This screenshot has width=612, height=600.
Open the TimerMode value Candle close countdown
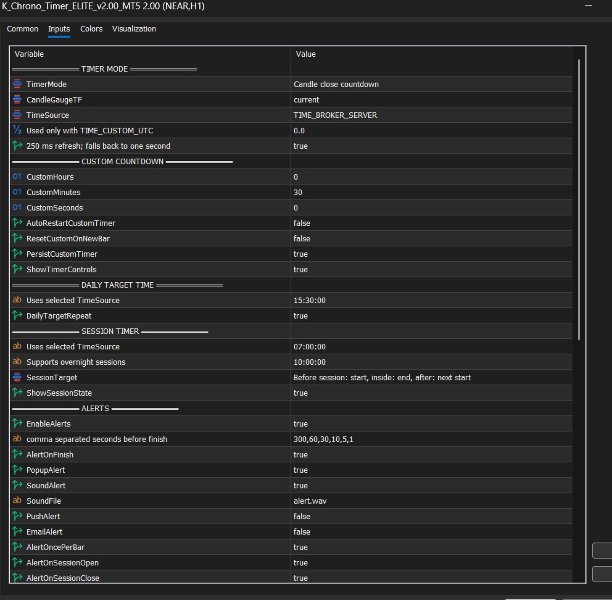pos(431,84)
